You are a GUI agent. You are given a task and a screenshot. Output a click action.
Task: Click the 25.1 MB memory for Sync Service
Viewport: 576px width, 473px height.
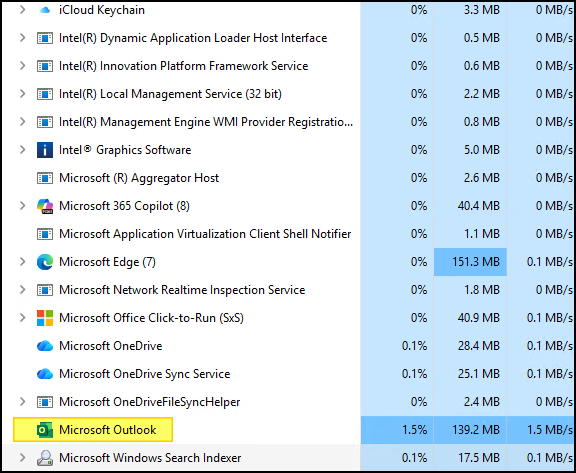tap(479, 374)
